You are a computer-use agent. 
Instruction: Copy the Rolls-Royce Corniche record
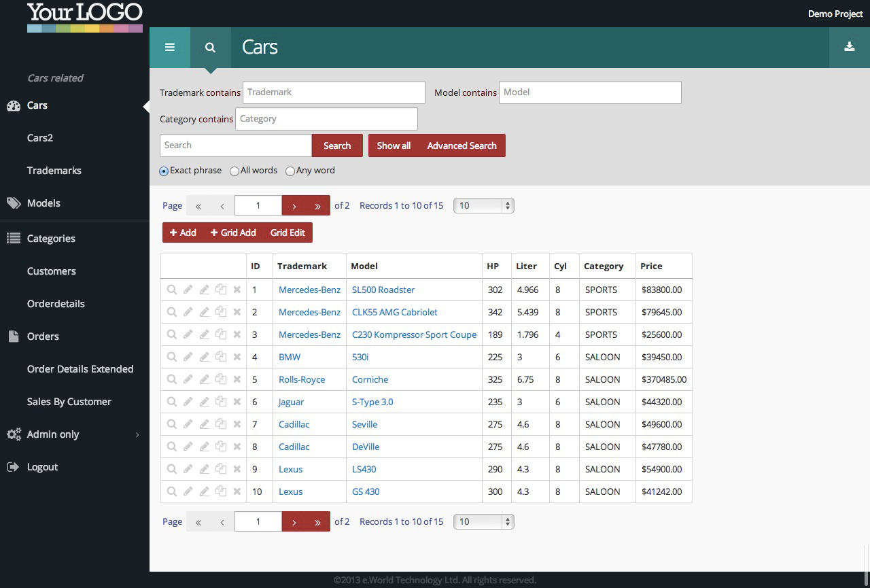(221, 379)
